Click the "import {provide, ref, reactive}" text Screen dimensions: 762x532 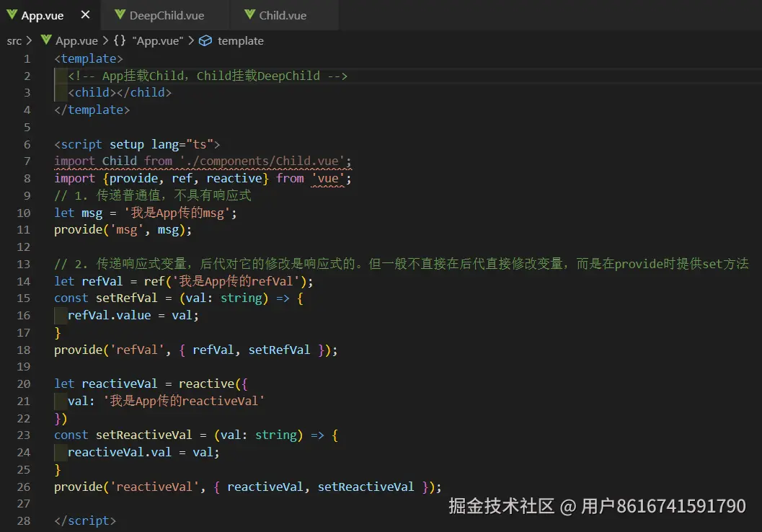(x=161, y=178)
